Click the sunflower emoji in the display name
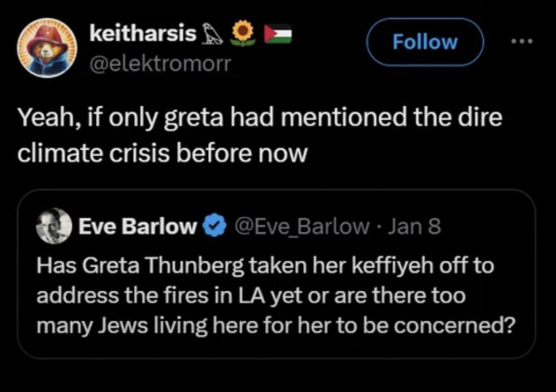Image resolution: width=556 pixels, height=392 pixels. tap(242, 34)
